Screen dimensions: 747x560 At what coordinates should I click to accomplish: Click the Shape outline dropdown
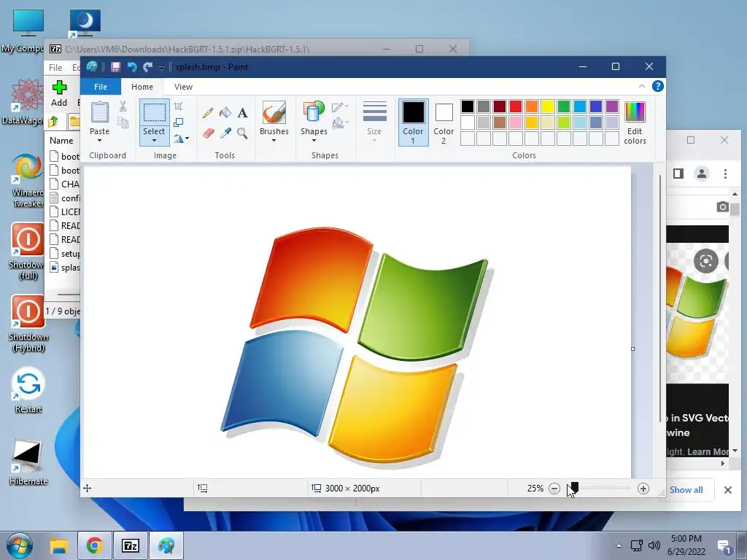[x=340, y=106]
